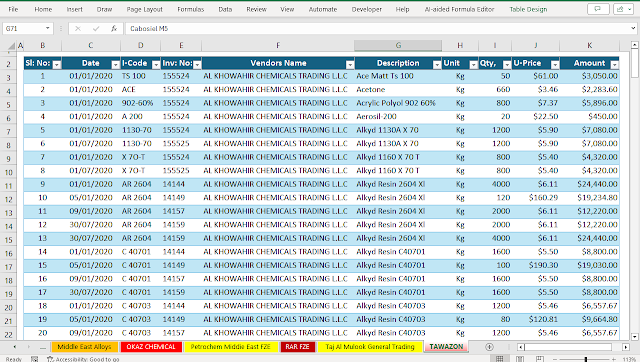The image size is (640, 362).
Task: Open Amount column filter dropdown
Action: pyautogui.click(x=614, y=64)
